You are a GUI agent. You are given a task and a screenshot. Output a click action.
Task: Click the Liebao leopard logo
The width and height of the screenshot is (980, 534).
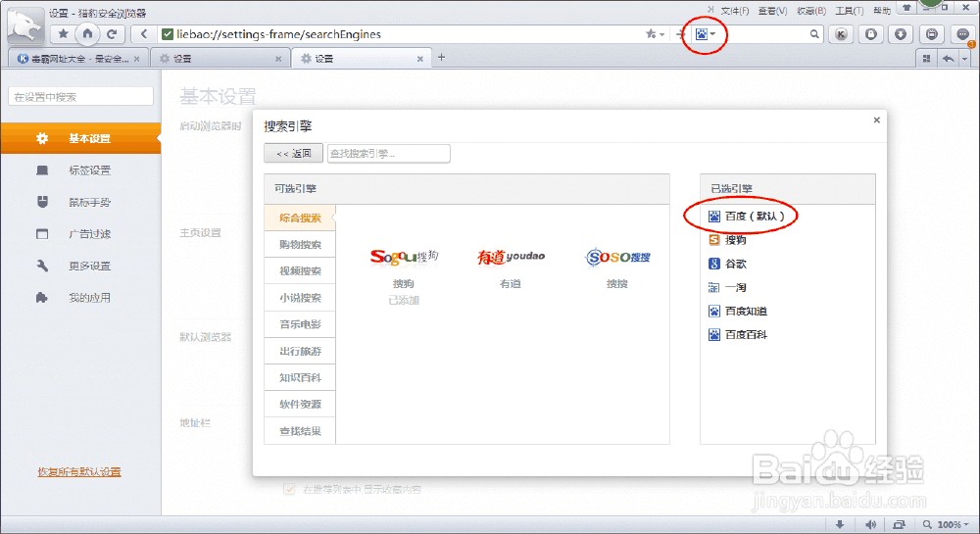pyautogui.click(x=25, y=24)
